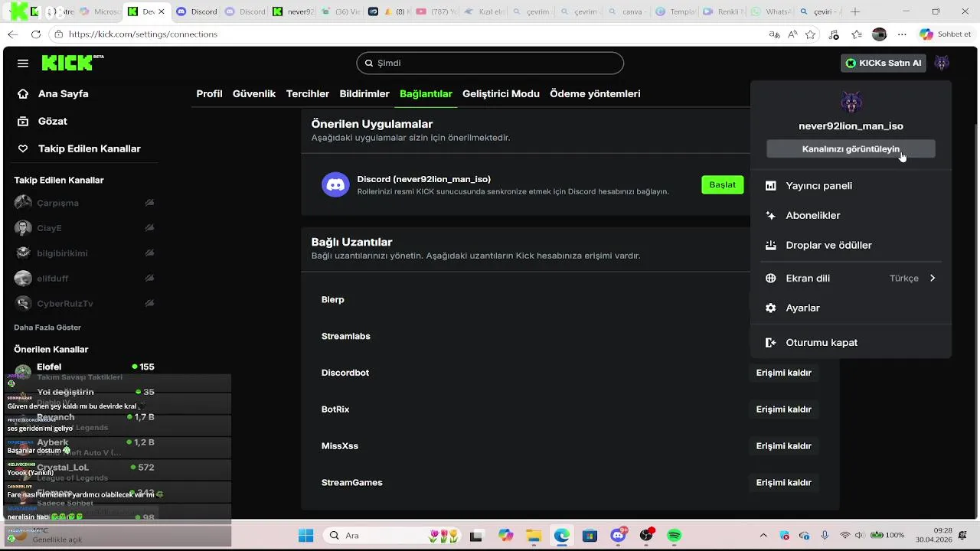The height and width of the screenshot is (551, 980).
Task: Click the volume icon in system tray
Action: (861, 536)
